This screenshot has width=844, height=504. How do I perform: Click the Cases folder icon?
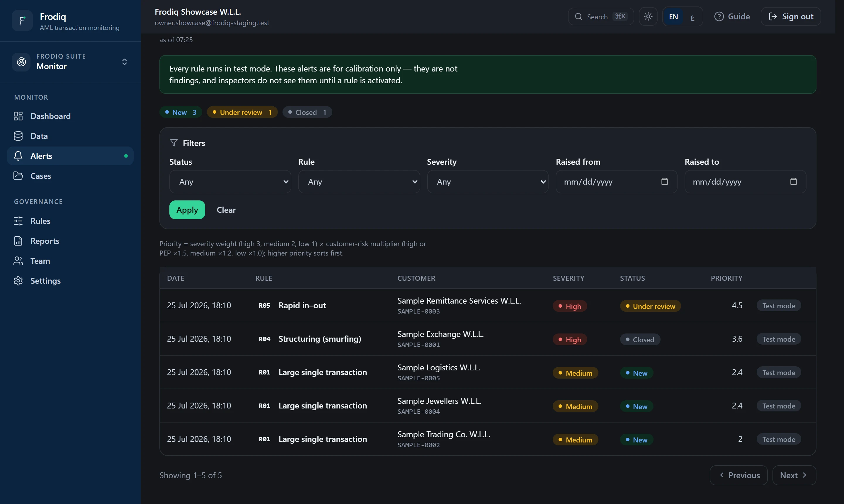pos(18,176)
